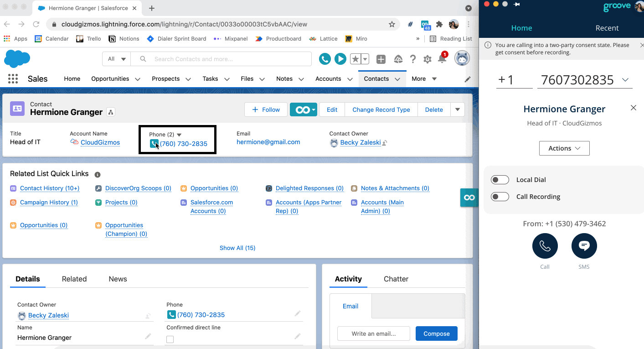Screen dimensions: 644x349
Task: Open the Chrome extensions puzzle icon
Action: tap(439, 24)
